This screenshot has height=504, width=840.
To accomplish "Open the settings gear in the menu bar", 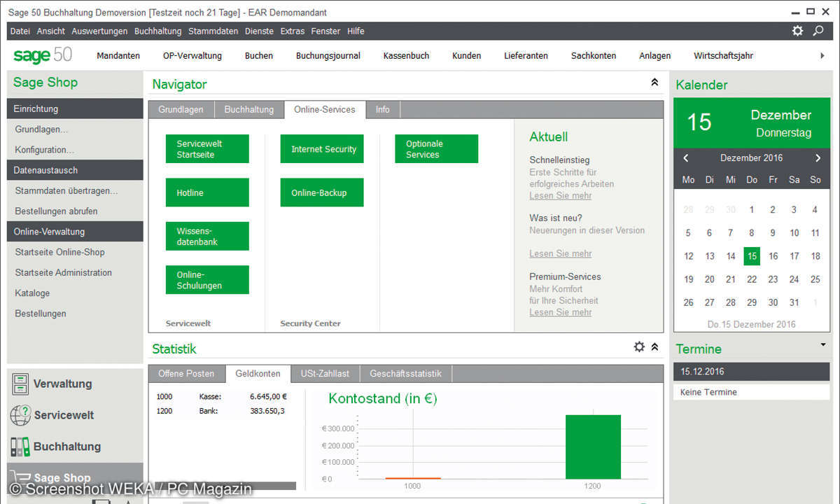I will point(797,31).
